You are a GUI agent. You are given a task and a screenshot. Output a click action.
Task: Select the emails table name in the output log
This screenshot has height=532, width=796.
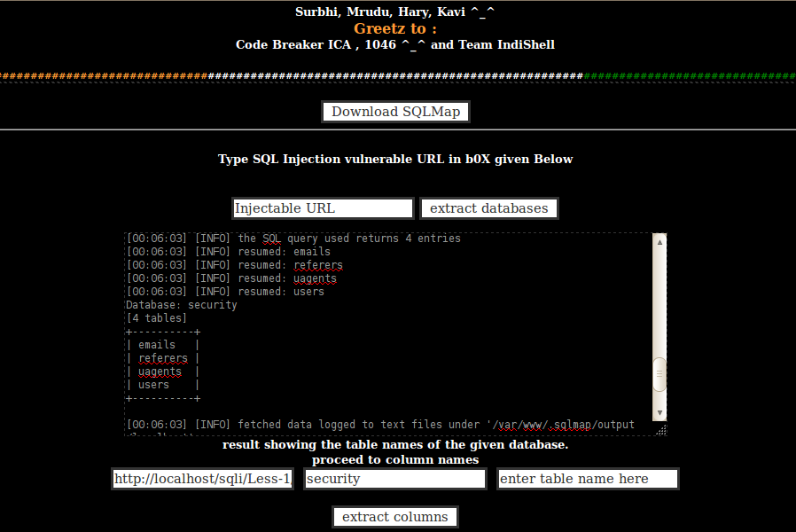pos(156,344)
